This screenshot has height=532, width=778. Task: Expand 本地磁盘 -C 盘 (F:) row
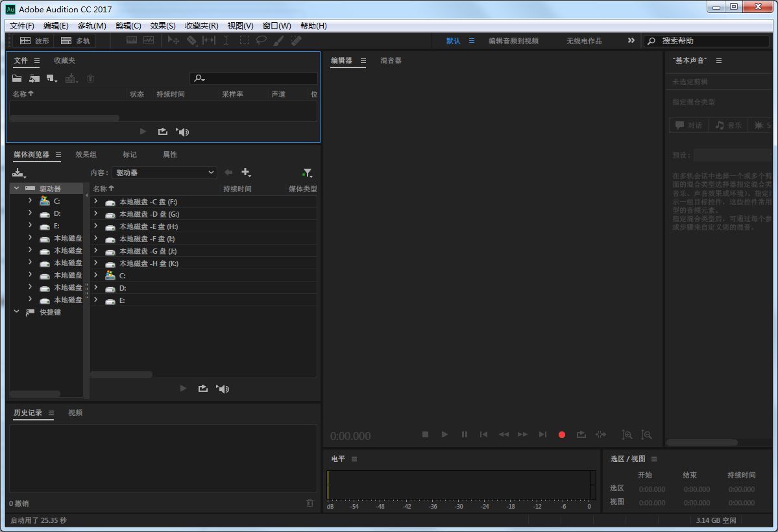tap(96, 202)
